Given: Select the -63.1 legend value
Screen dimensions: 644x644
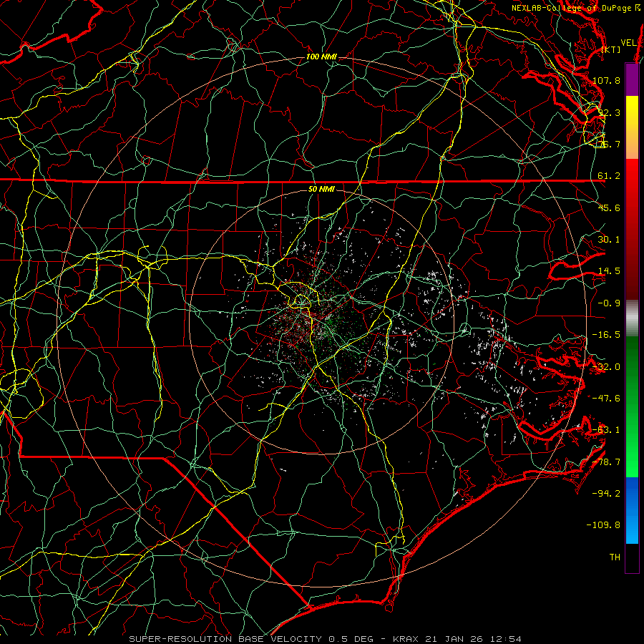Looking at the screenshot, I should [606, 430].
